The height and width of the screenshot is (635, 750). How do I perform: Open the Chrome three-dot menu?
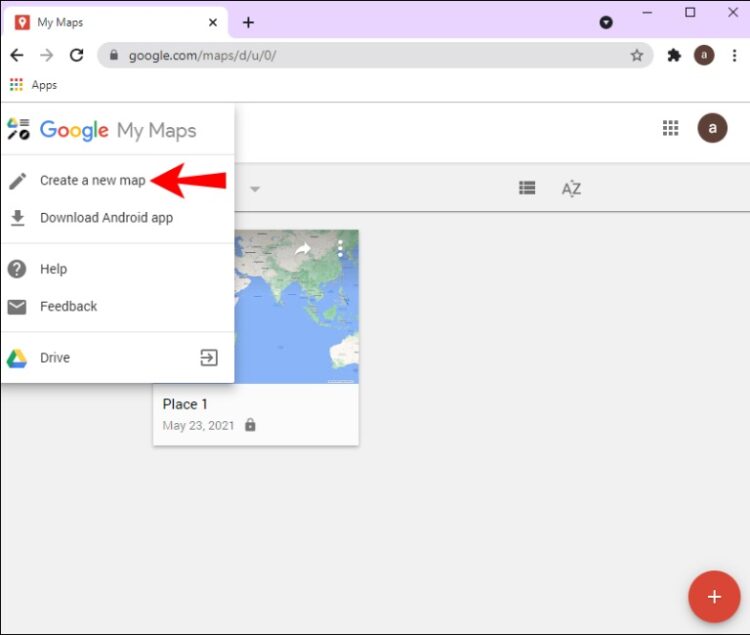734,55
